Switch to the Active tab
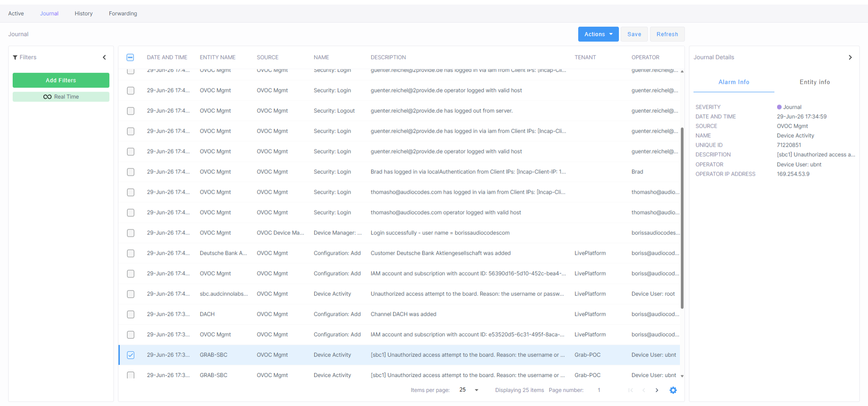Image resolution: width=868 pixels, height=406 pixels. [x=16, y=14]
